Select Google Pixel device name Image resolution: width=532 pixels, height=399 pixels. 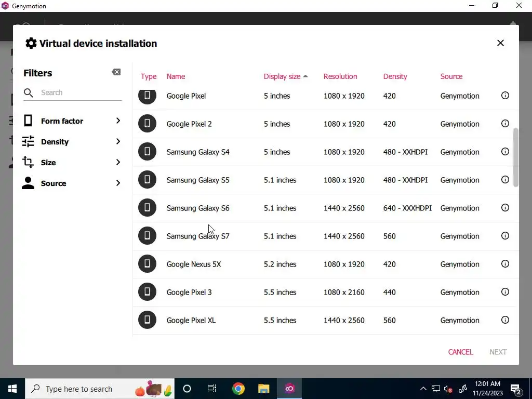click(x=186, y=96)
